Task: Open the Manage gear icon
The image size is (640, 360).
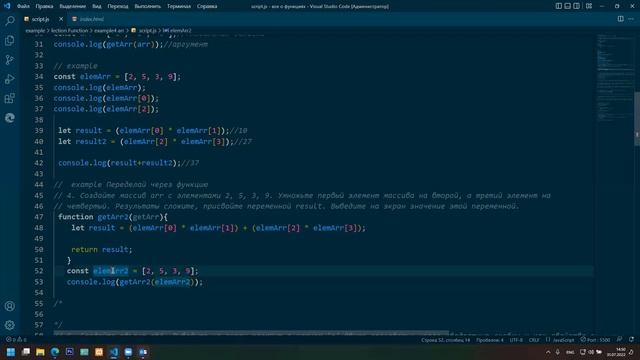Action: coord(9,325)
